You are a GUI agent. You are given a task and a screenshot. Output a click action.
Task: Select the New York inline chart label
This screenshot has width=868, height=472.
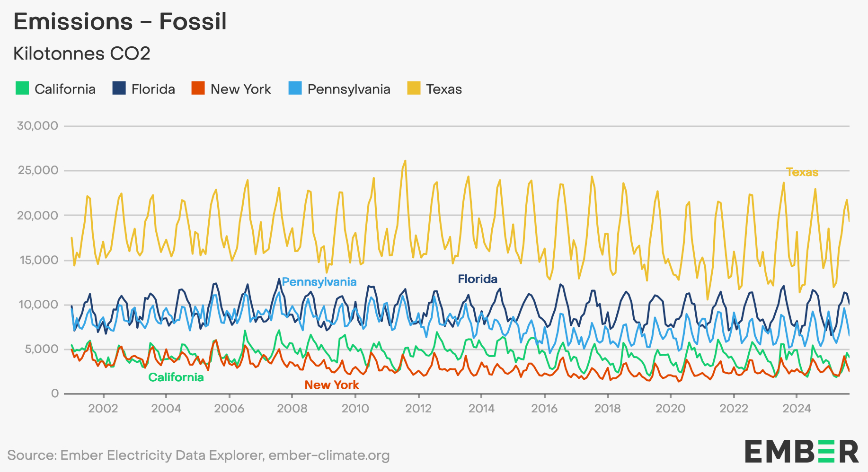(331, 385)
